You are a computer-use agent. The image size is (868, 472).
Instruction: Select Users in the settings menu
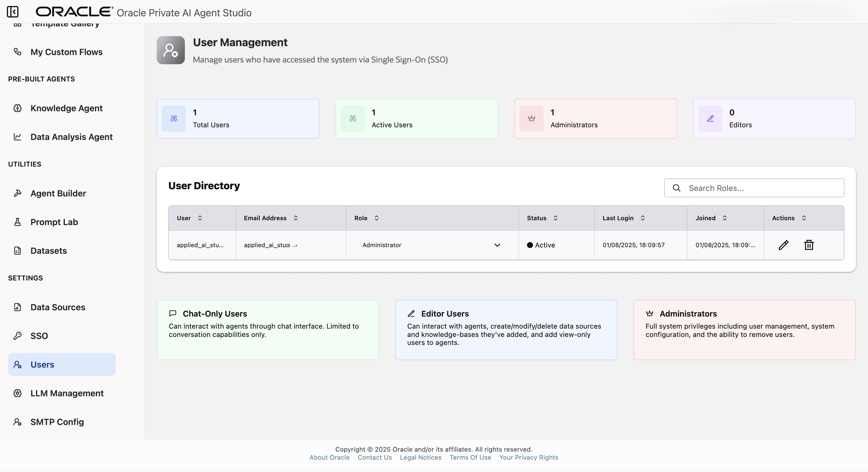click(42, 364)
